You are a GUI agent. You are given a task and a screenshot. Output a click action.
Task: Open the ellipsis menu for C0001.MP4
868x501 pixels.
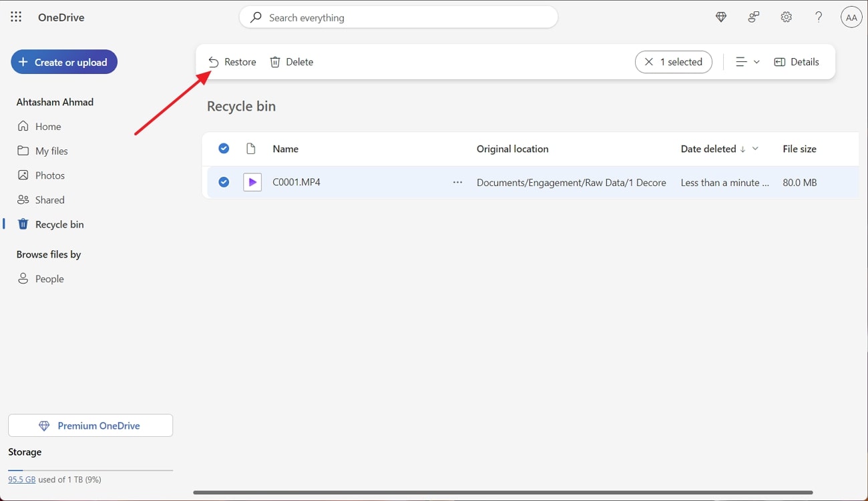(457, 182)
